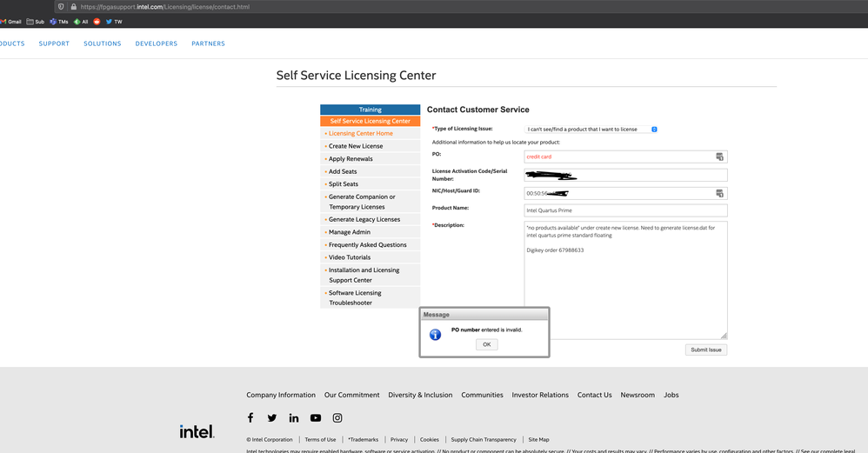
Task: Open Intel's Twitter page from footer icon
Action: [272, 418]
